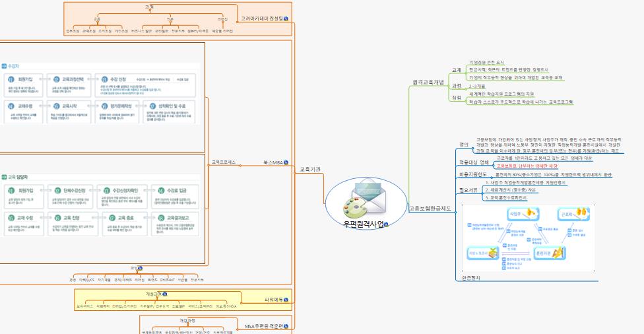Open the link icon beside yellow 개설과정

(164, 294)
